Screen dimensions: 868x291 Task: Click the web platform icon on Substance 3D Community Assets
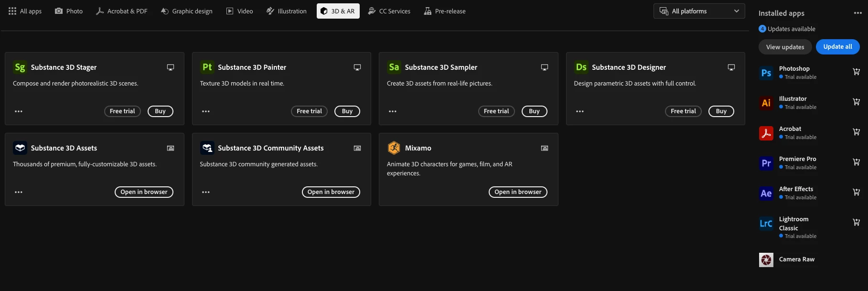pos(357,148)
